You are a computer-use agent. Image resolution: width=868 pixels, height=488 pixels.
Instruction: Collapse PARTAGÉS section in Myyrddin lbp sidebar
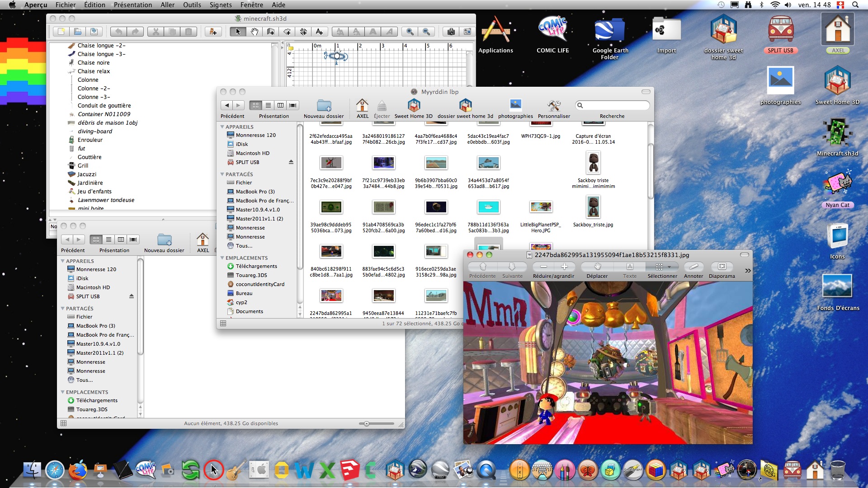tap(222, 174)
